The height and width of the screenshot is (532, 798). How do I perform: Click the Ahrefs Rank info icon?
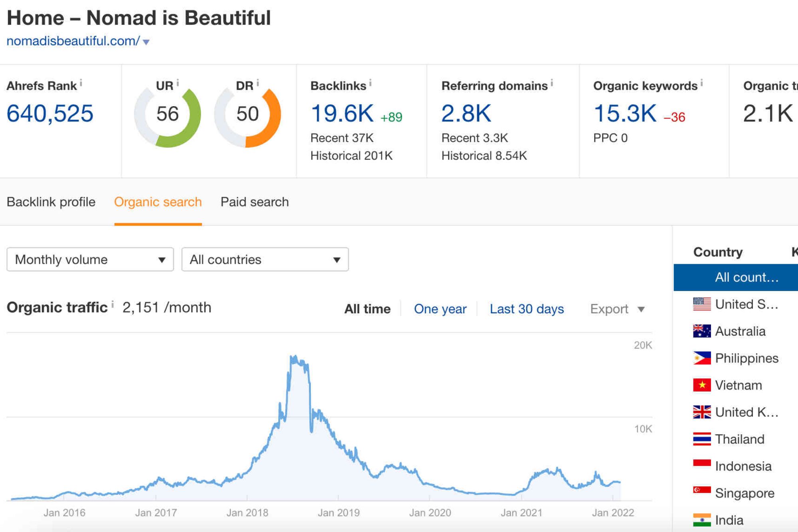[81, 83]
